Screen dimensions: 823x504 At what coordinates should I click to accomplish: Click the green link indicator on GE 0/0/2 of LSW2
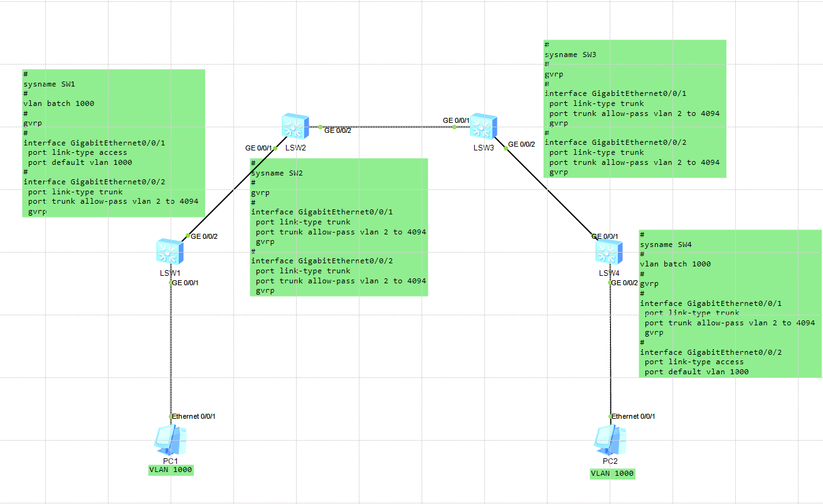coord(321,126)
